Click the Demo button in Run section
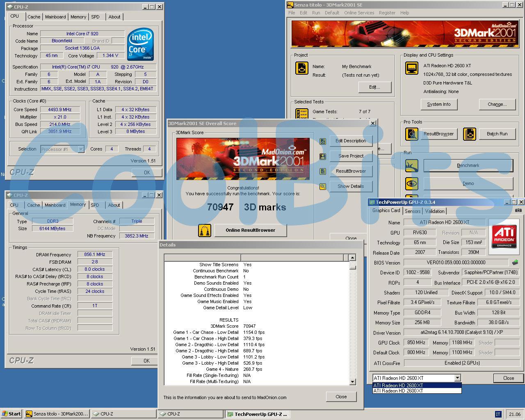Screen dimensions: 525x420 tap(468, 183)
